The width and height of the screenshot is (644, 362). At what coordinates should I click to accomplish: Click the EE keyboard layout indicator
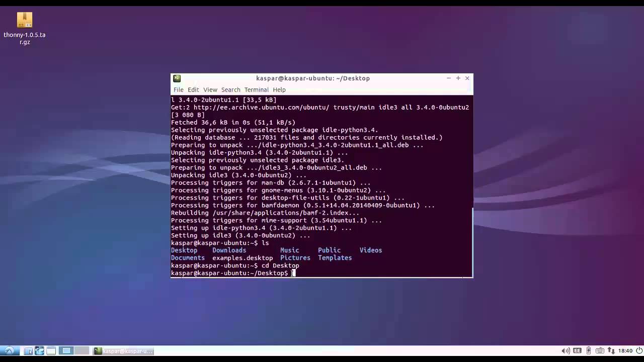[x=577, y=350]
